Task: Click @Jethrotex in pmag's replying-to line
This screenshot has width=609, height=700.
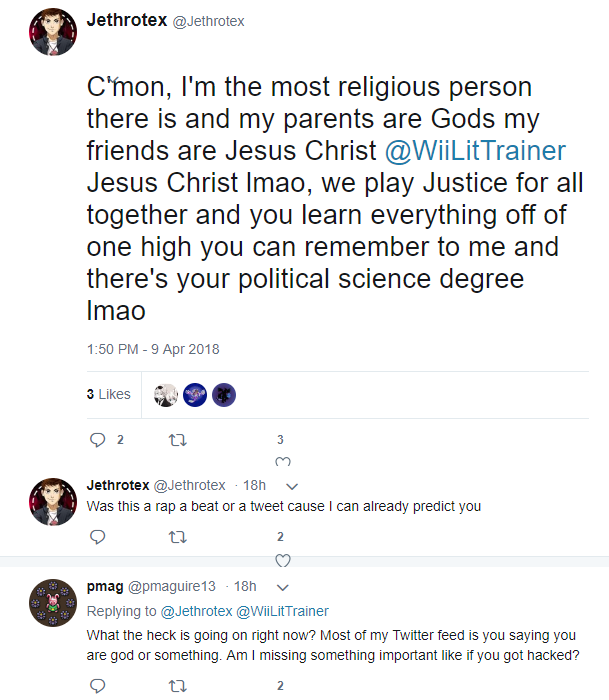Action: point(196,611)
